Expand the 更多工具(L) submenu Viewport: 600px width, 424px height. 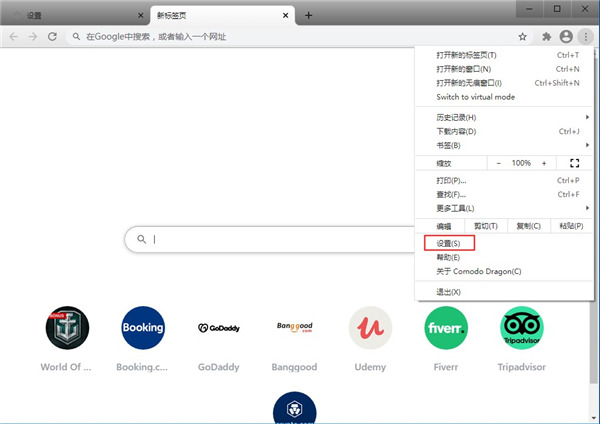coord(500,208)
